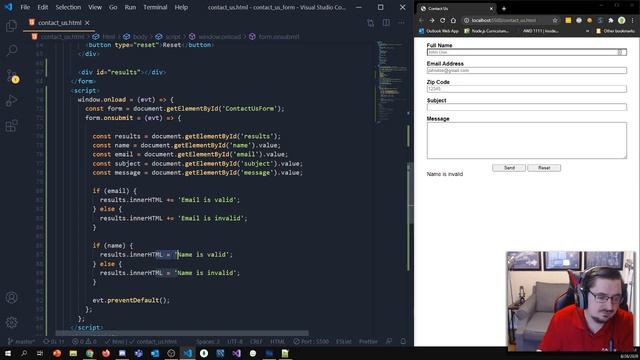Click the browser Home button
The width and height of the screenshot is (640, 360).
click(453, 20)
